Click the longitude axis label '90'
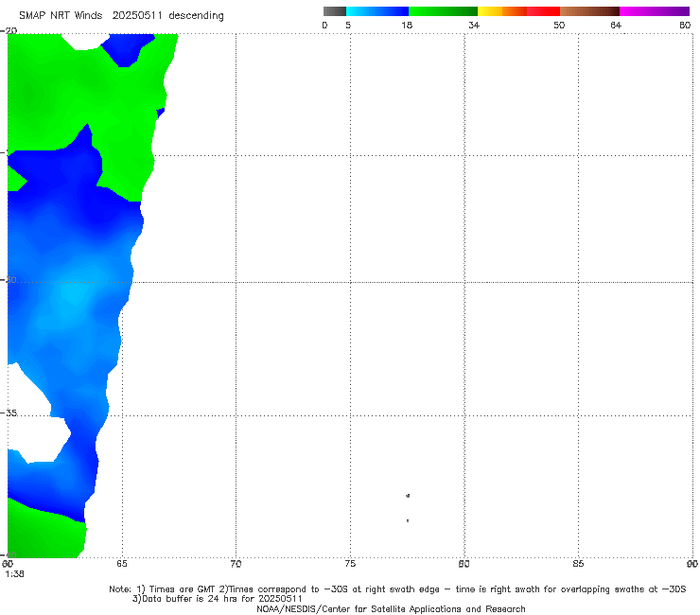Image resolution: width=700 pixels, height=615 pixels. pos(692,564)
